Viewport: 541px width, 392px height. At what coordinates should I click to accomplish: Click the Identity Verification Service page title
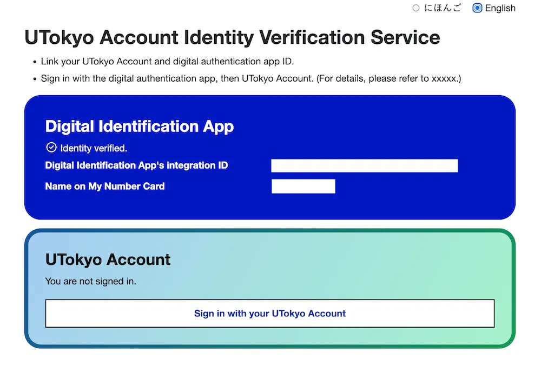232,38
